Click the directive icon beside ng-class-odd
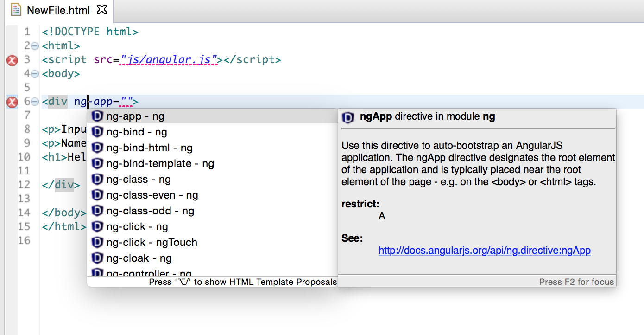Image resolution: width=644 pixels, height=335 pixels. (x=97, y=211)
